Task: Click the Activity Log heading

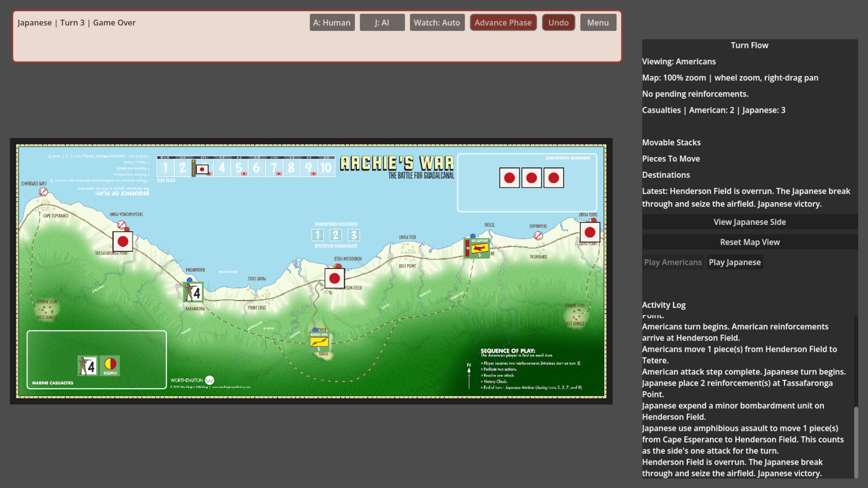Action: click(664, 305)
